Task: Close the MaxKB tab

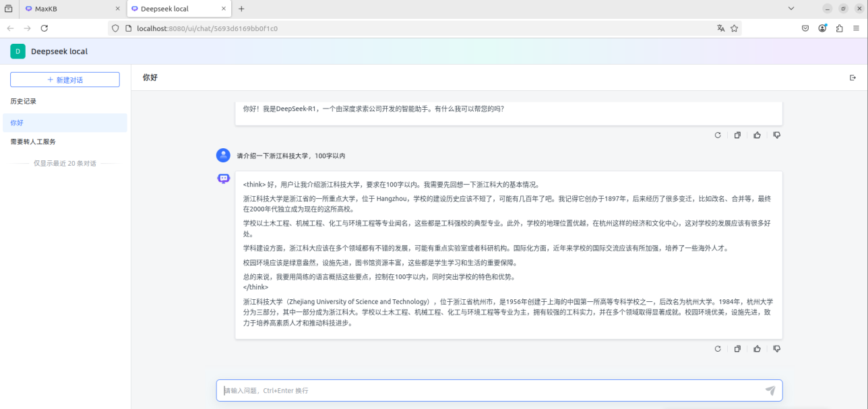Action: [117, 9]
